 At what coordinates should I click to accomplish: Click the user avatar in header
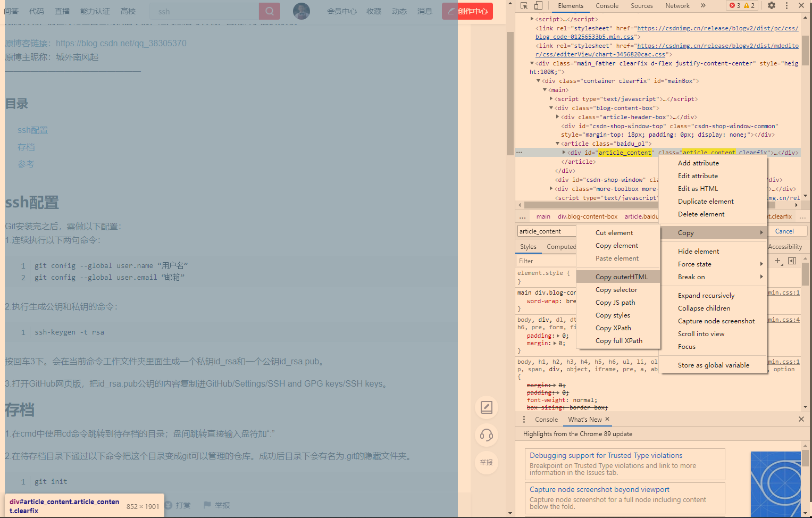point(302,11)
